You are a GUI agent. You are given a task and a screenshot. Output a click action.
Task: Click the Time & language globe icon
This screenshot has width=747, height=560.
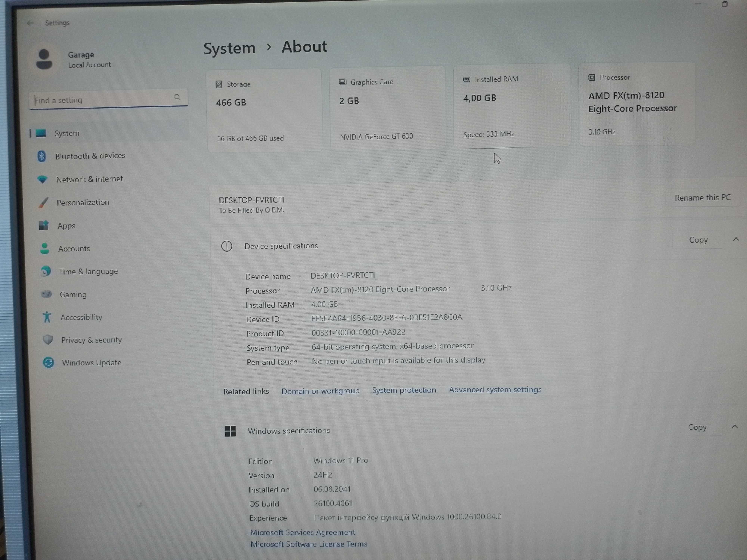46,271
